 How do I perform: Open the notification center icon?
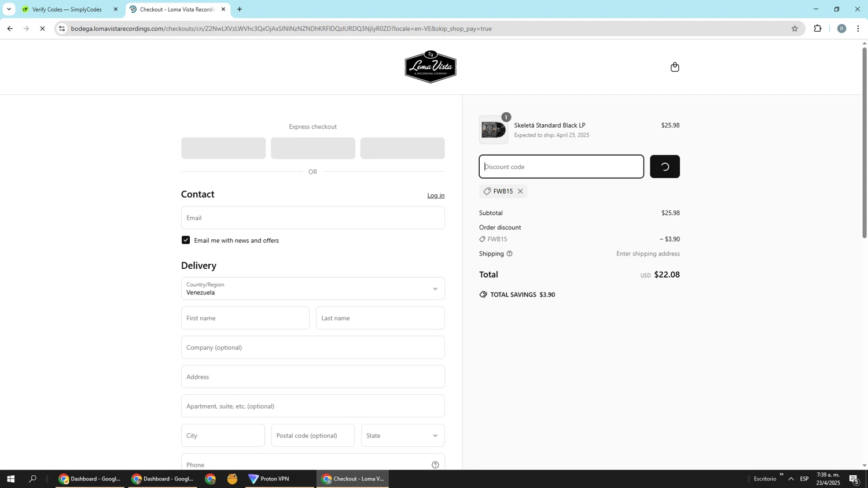pyautogui.click(x=854, y=479)
